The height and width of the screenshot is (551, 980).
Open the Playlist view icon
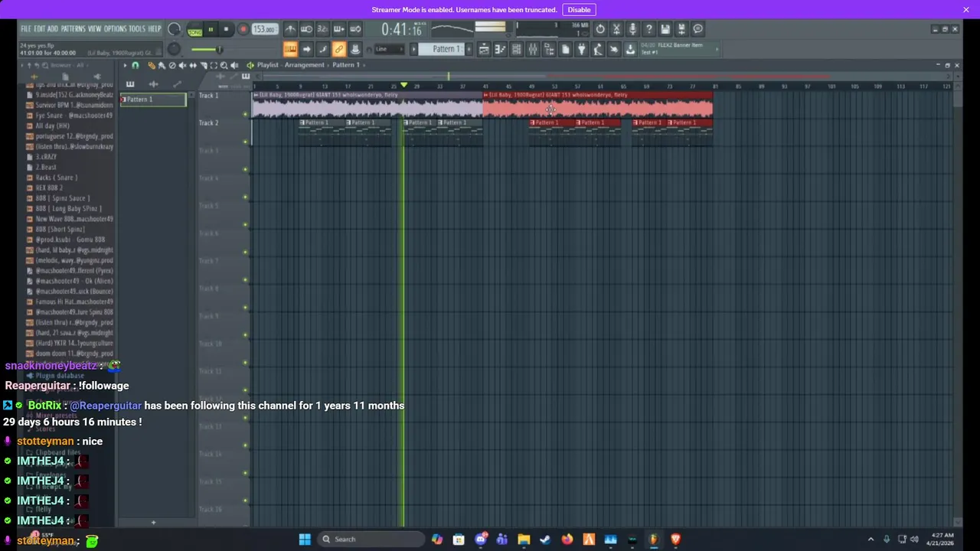coord(484,49)
